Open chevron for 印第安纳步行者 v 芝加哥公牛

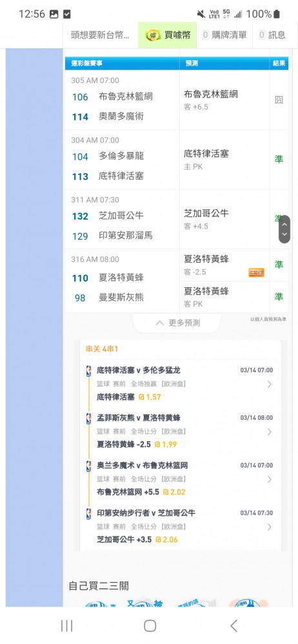click(x=270, y=527)
